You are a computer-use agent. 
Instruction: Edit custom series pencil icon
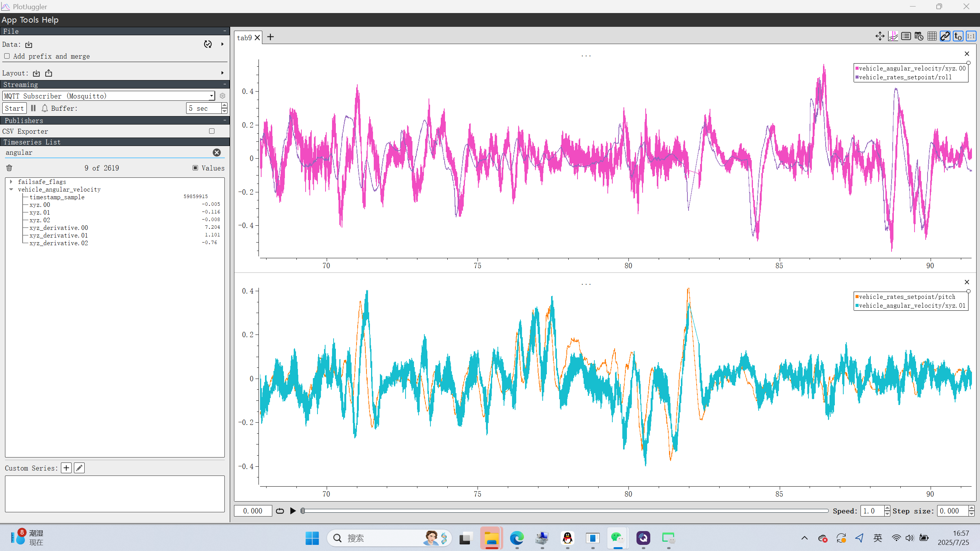click(x=79, y=468)
